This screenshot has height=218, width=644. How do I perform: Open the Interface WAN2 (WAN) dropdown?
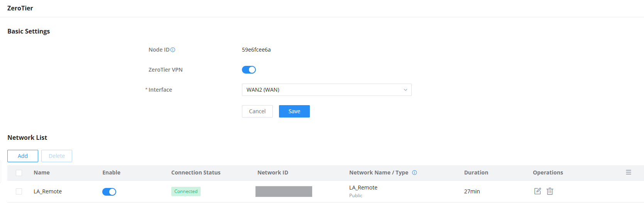[326, 90]
